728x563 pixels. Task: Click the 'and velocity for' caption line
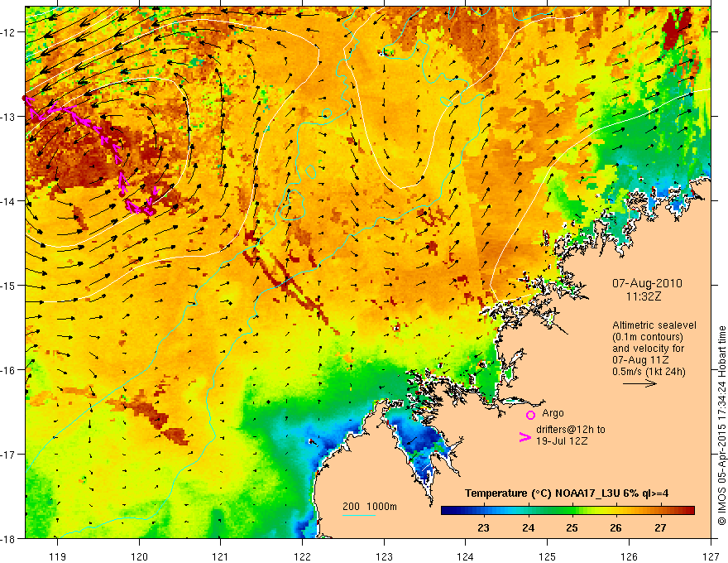648,348
